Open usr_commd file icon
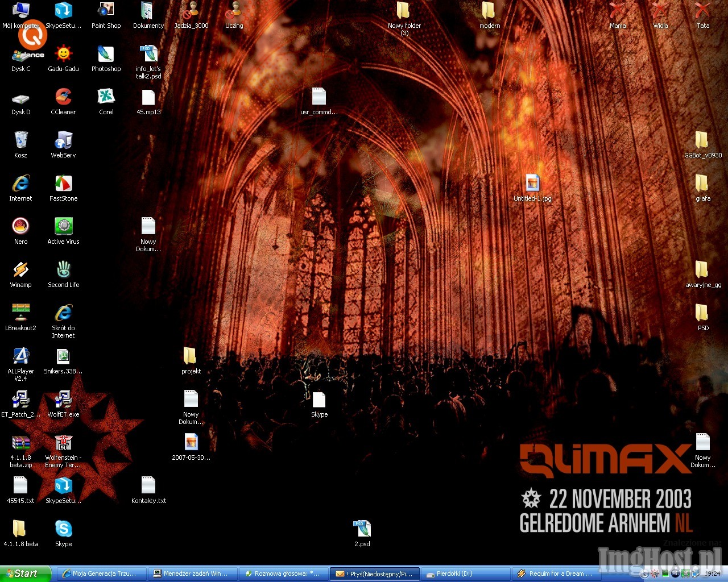728x582 pixels. (319, 102)
